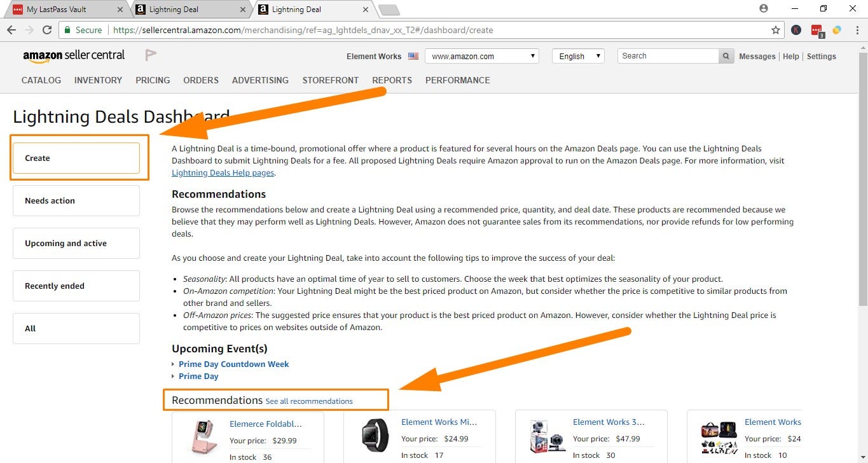Expand Prime Day Countdown Week event
The image size is (868, 463).
(233, 364)
